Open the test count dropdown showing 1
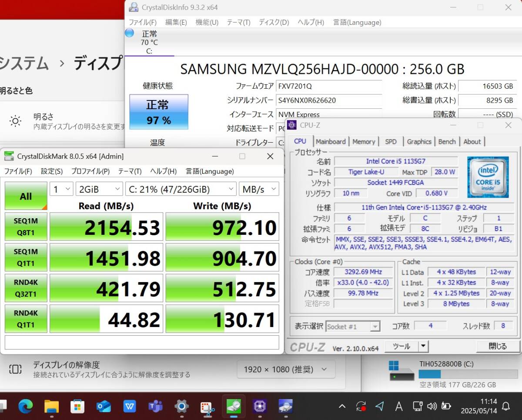This screenshot has width=522, height=420. [x=61, y=189]
